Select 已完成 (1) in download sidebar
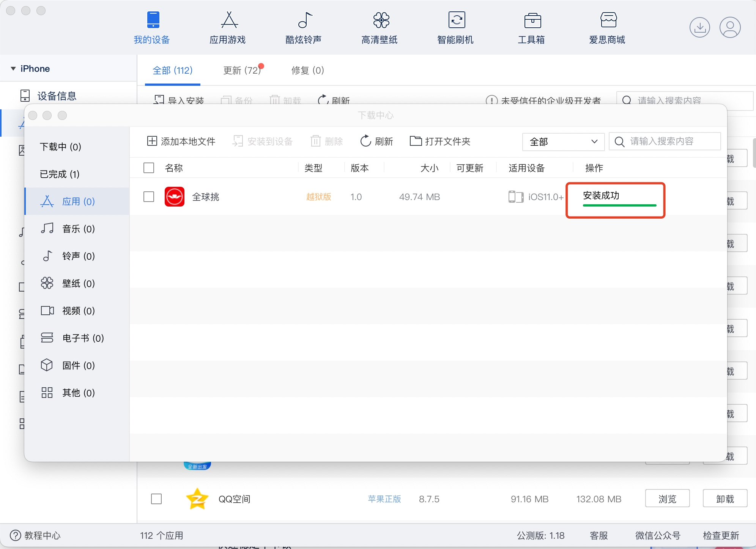The image size is (756, 549). [x=60, y=174]
